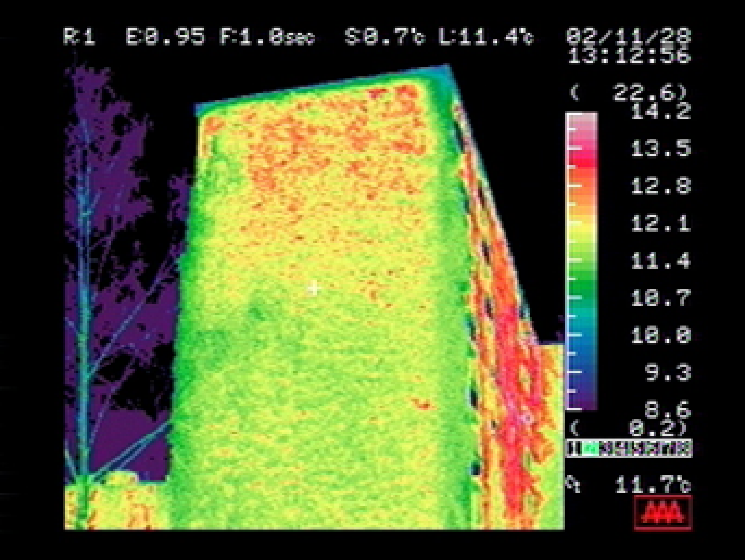Click the 11.7°C spot temperature reading
Viewport: 745px width, 560px height.
coord(653,485)
